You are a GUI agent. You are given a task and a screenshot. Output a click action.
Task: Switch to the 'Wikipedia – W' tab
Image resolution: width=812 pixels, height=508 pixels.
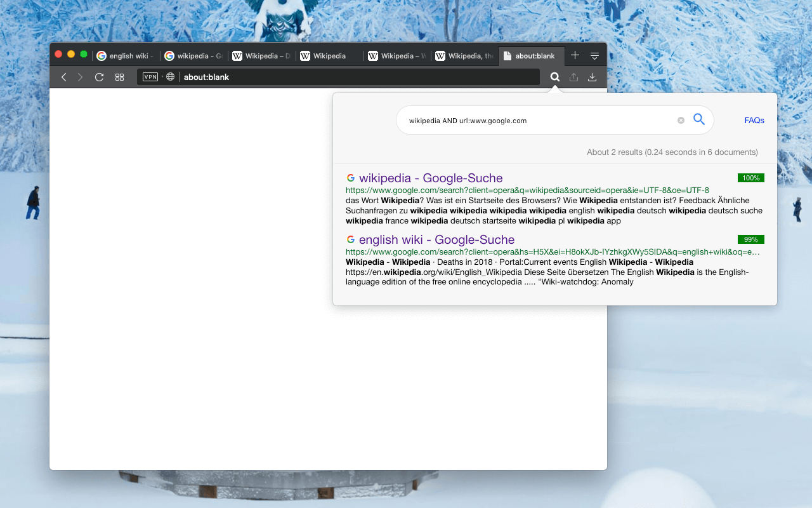coord(396,56)
